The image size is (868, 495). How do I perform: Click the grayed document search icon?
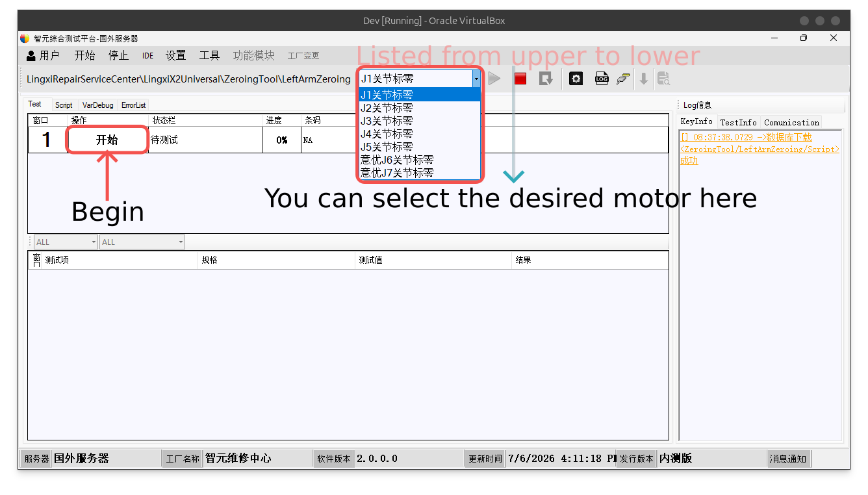click(x=663, y=79)
